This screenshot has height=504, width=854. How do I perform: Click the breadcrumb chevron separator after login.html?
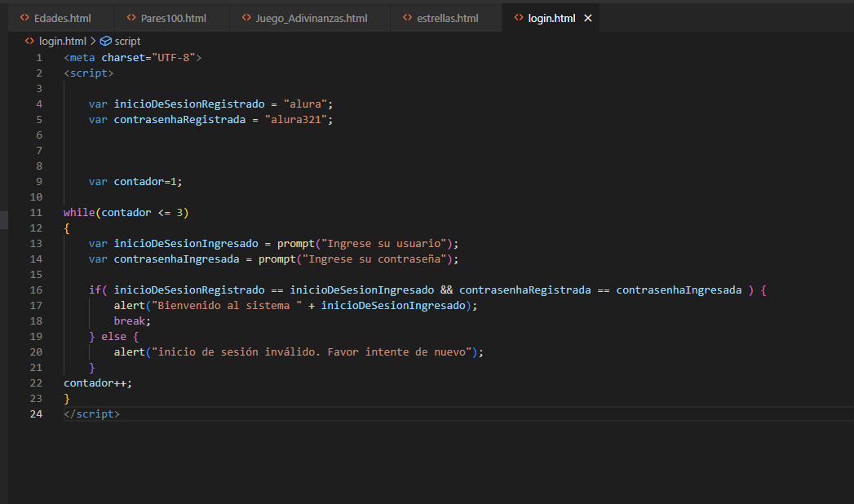tap(93, 41)
